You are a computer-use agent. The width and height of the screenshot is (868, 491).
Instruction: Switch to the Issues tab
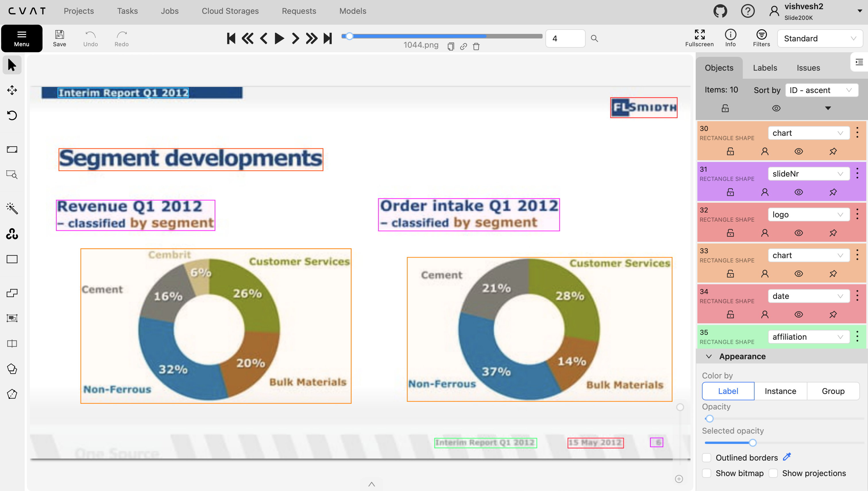[x=808, y=68]
